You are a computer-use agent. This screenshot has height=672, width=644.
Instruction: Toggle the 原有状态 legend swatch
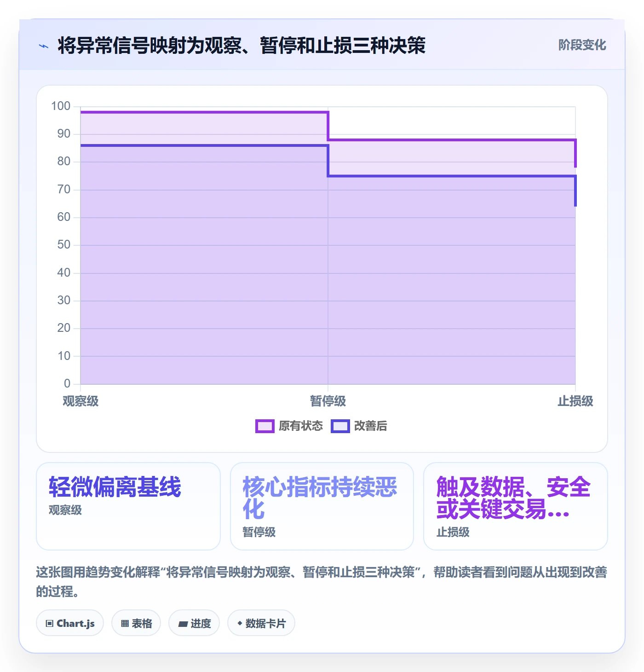pyautogui.click(x=264, y=426)
